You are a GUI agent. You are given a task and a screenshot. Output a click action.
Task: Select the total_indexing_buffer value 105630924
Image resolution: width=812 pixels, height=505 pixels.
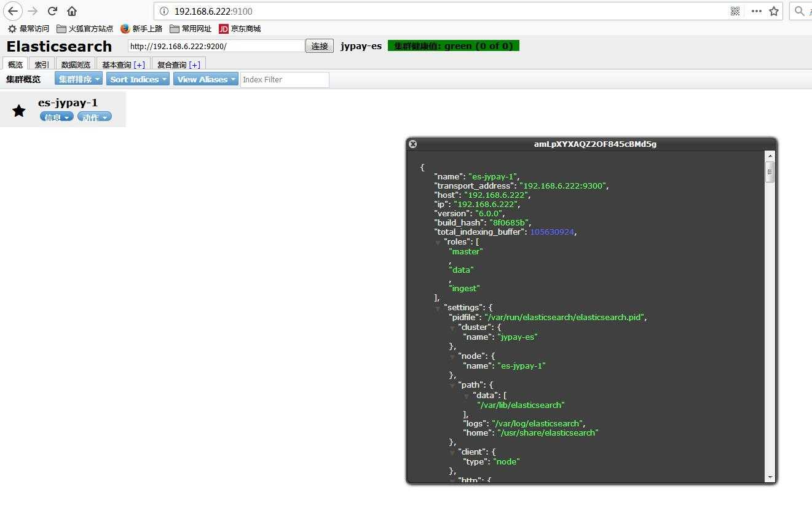tap(552, 232)
